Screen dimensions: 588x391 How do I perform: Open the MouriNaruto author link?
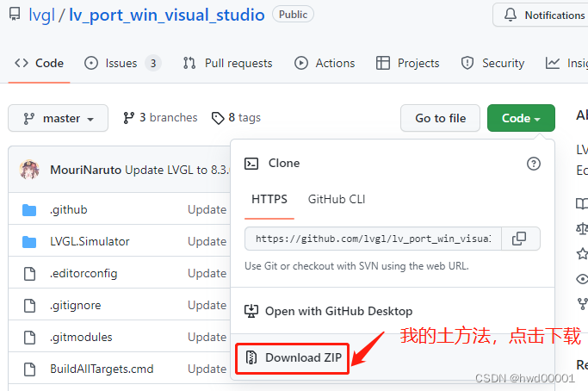pos(85,170)
